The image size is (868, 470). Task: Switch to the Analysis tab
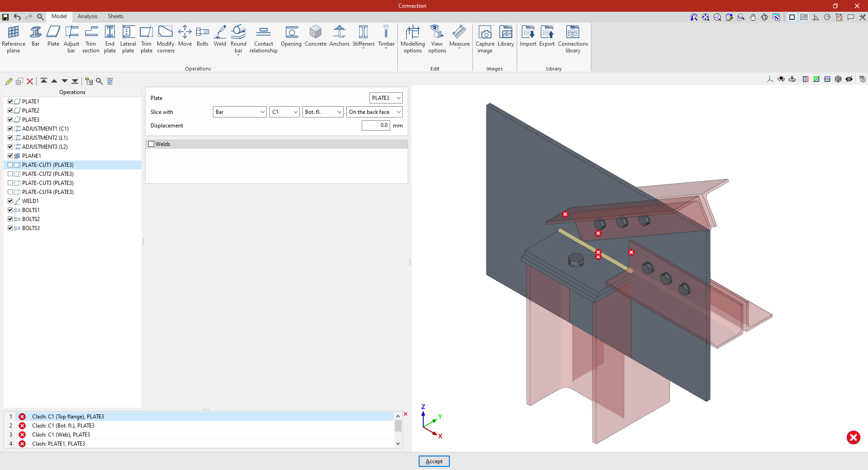click(87, 16)
